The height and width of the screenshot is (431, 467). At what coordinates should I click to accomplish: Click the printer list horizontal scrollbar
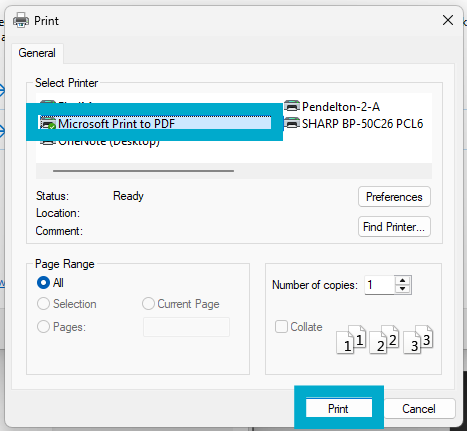143,171
